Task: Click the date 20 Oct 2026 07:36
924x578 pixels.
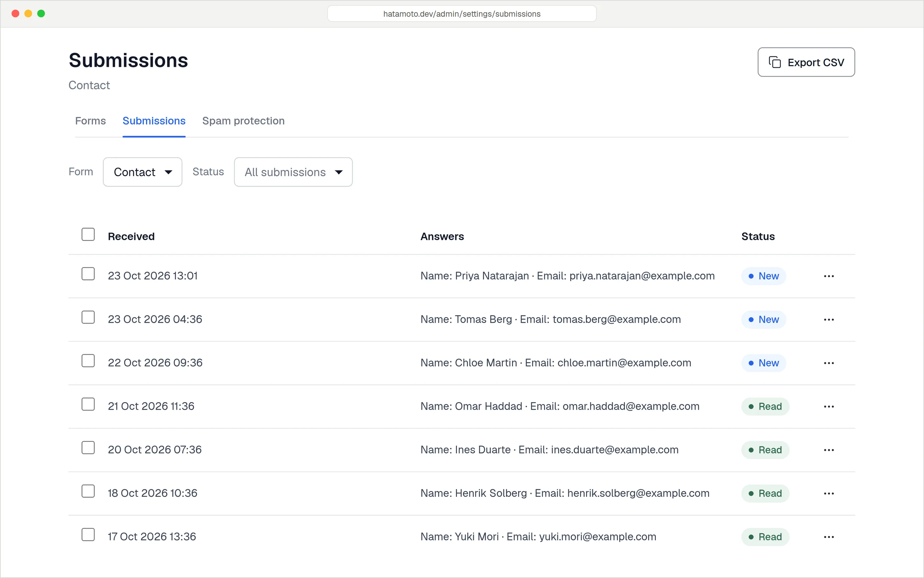Action: point(155,450)
